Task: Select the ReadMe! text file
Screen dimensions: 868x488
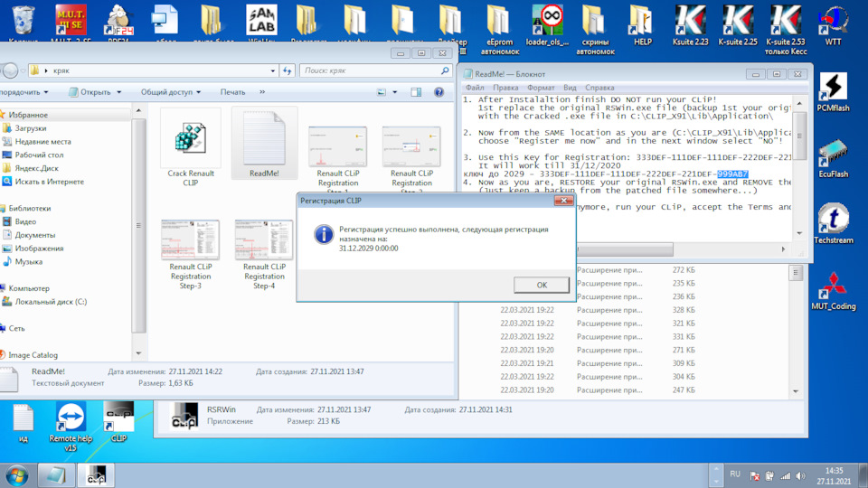Action: [264, 143]
